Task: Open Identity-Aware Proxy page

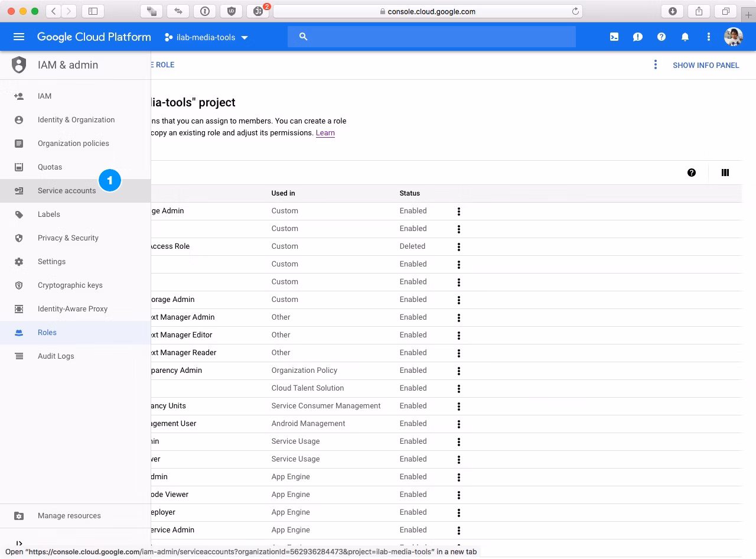Action: [76, 308]
